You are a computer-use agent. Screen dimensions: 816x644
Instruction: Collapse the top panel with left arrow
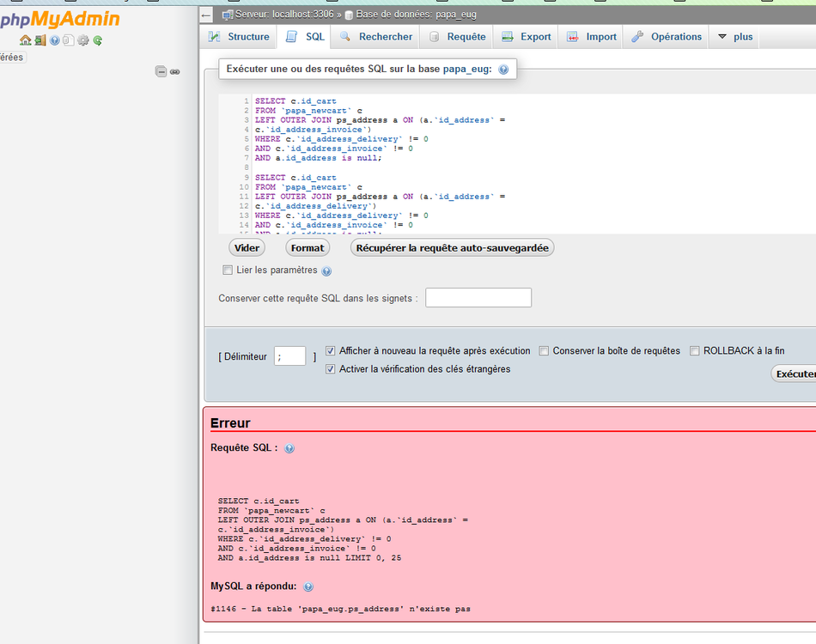(206, 15)
